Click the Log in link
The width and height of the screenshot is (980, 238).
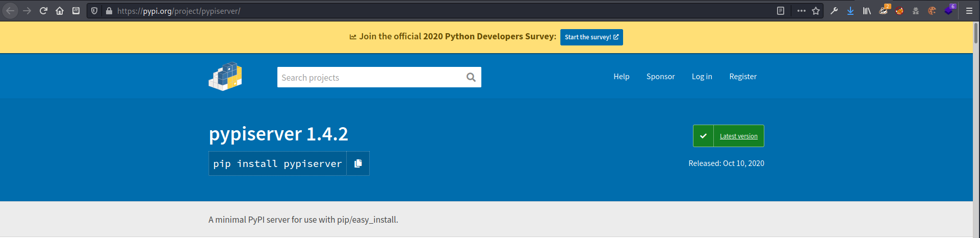702,77
